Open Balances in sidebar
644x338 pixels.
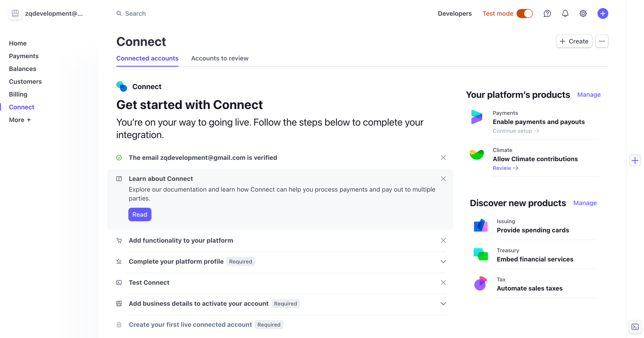[x=22, y=69]
